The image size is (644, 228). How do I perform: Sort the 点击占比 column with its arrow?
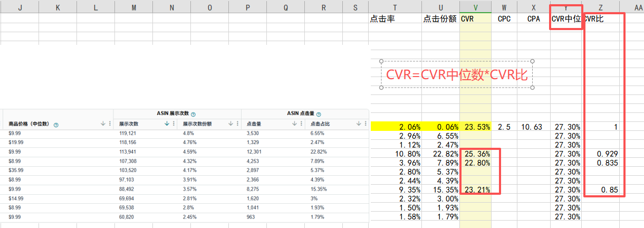coord(359,124)
